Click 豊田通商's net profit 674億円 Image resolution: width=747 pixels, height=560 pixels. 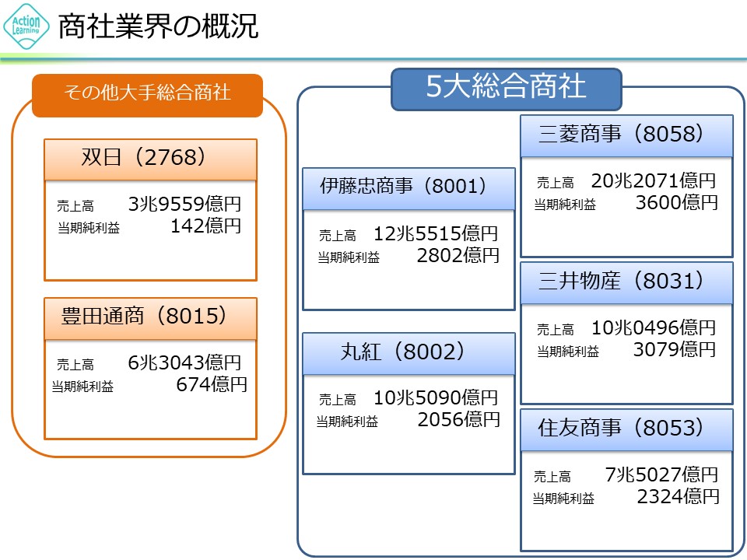point(211,383)
